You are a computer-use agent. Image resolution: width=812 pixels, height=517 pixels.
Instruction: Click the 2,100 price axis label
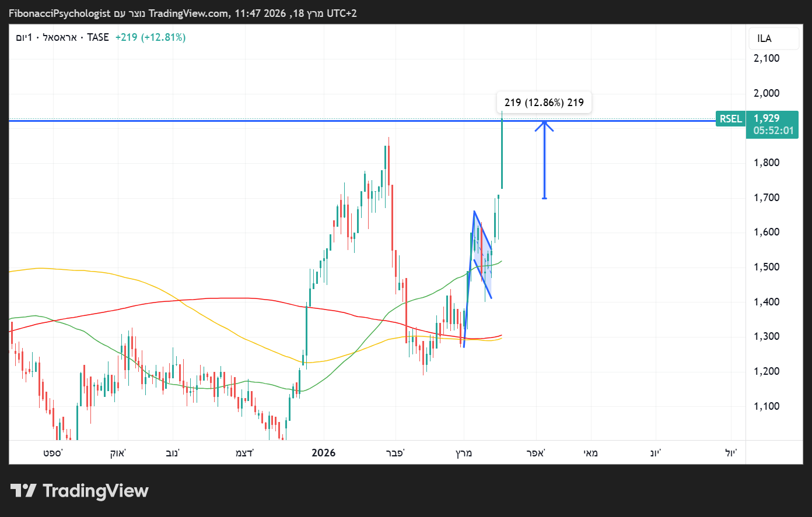tap(766, 58)
